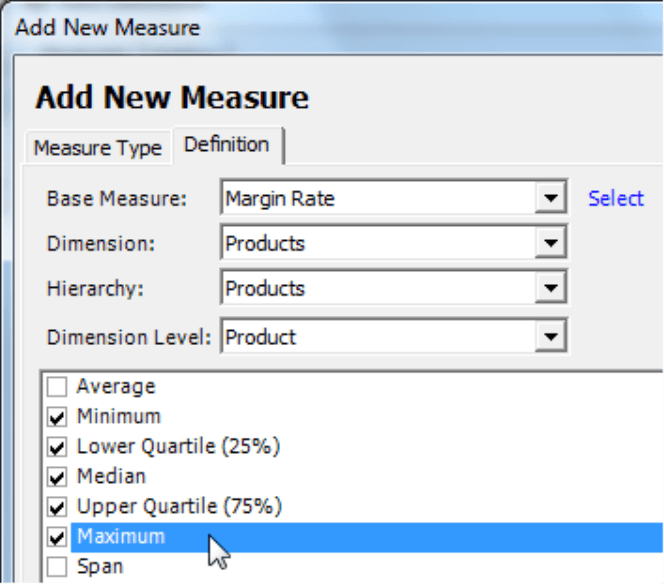The width and height of the screenshot is (664, 584).
Task: Check the Average checkbox
Action: 57,387
